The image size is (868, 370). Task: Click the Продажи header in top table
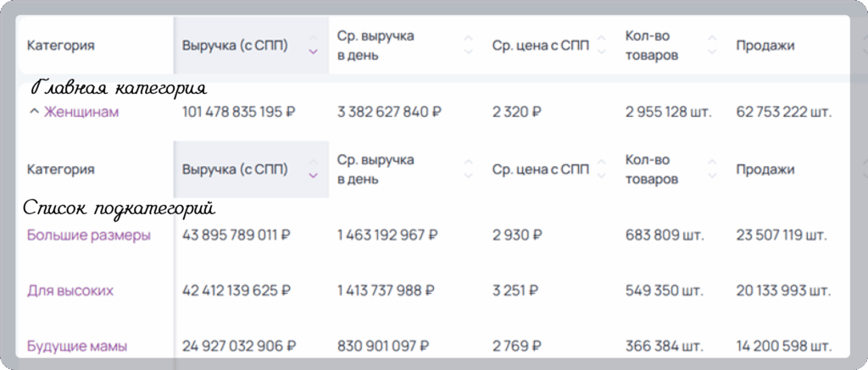[x=765, y=46]
